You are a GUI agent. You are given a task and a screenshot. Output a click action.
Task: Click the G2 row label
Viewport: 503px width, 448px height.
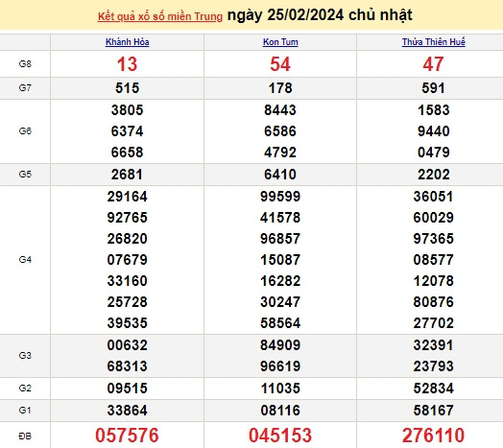[x=25, y=388]
